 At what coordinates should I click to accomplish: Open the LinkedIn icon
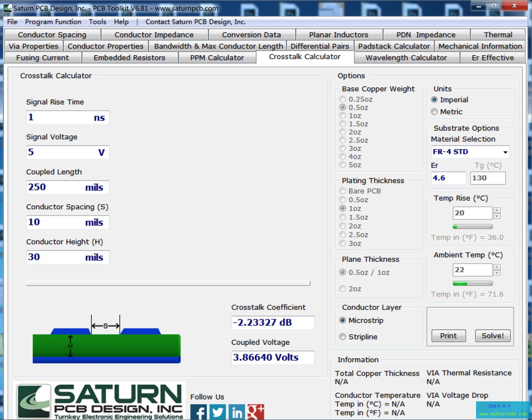click(237, 412)
